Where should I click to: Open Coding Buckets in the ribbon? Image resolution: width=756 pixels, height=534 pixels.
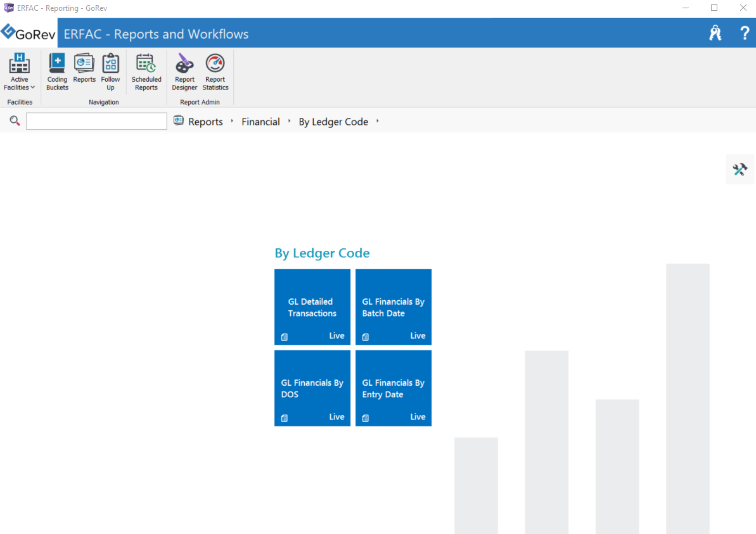point(57,72)
